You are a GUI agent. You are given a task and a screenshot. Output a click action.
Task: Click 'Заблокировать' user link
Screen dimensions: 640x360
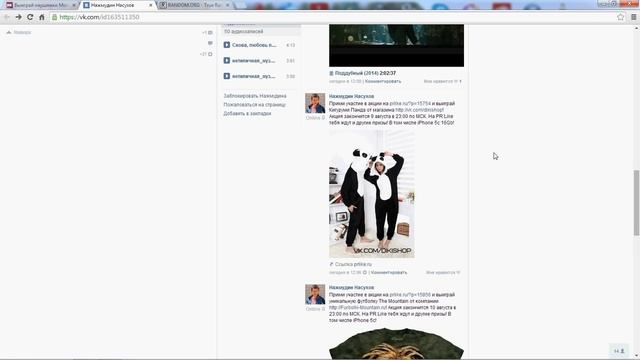(255, 96)
